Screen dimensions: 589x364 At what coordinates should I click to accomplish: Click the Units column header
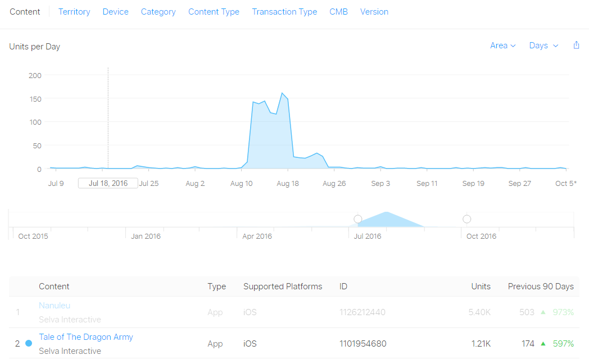click(481, 286)
